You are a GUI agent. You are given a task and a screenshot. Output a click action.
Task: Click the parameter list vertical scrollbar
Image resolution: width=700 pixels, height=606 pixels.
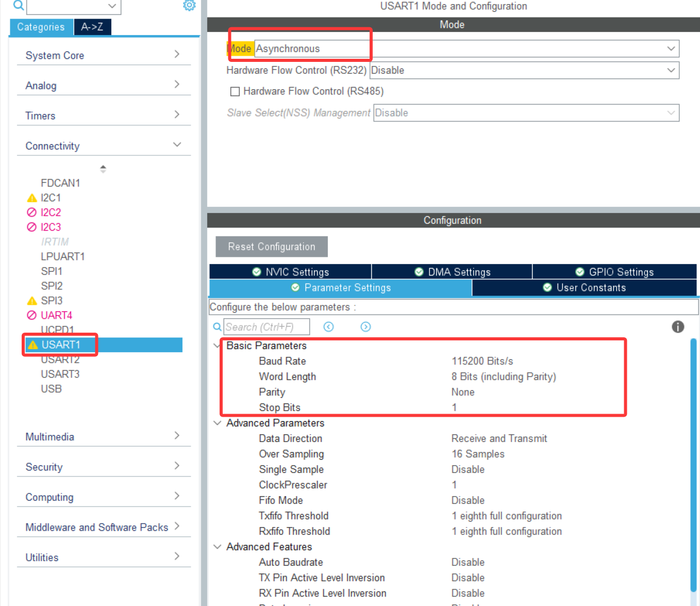pyautogui.click(x=693, y=464)
